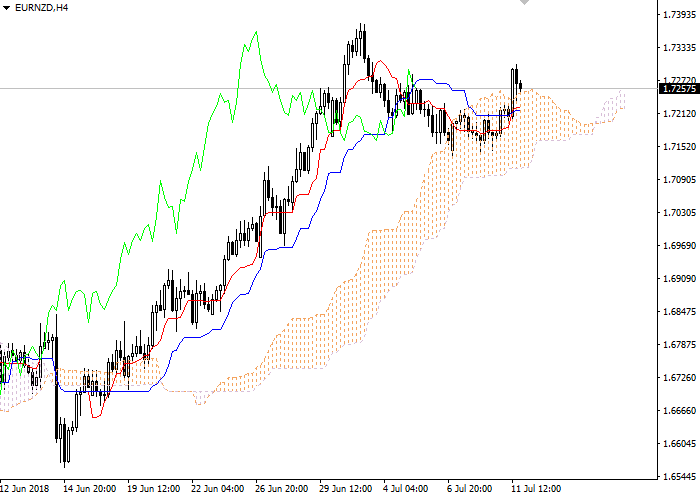Select the 1.66045 price axis label
This screenshot has height=500, width=700.
tap(679, 443)
